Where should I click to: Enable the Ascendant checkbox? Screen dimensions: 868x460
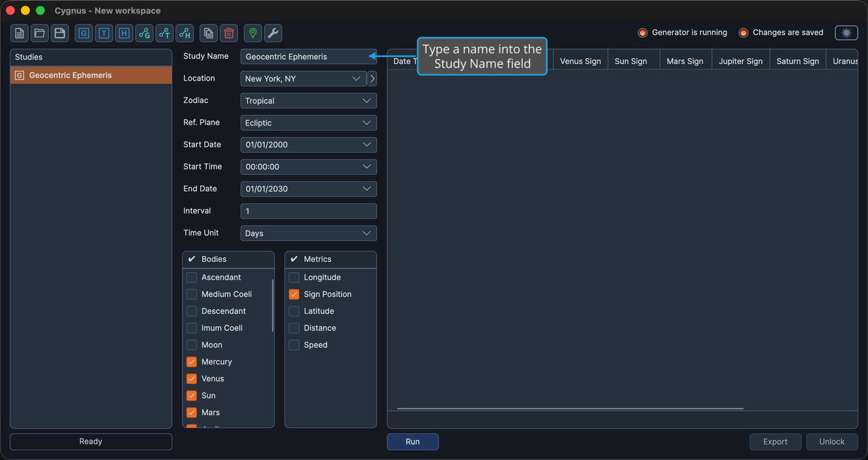pos(192,277)
